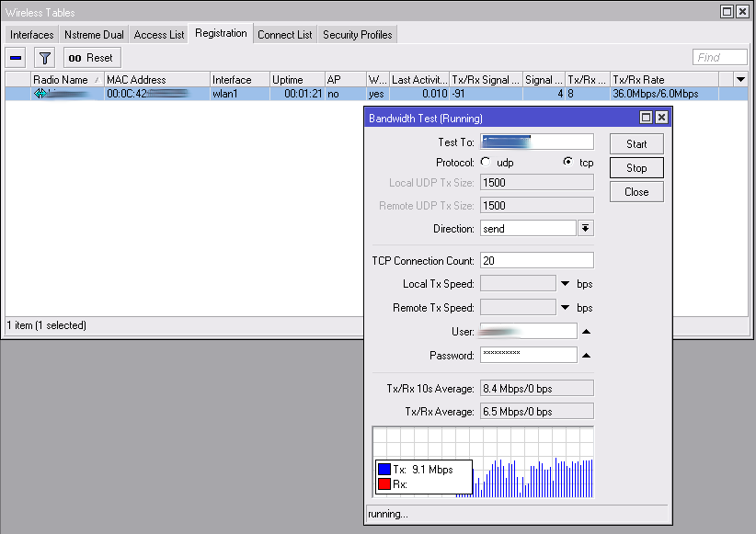This screenshot has width=756, height=534.
Task: Open the Security Profiles tab
Action: coord(357,35)
